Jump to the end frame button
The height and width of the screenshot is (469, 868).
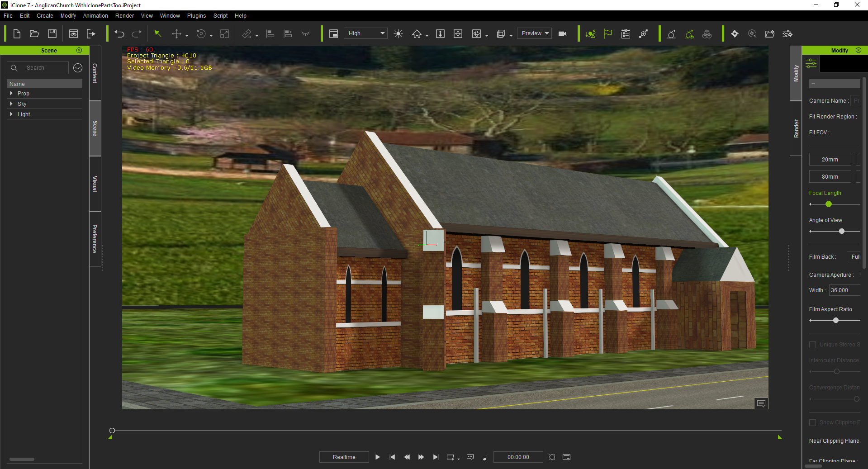[x=436, y=457]
